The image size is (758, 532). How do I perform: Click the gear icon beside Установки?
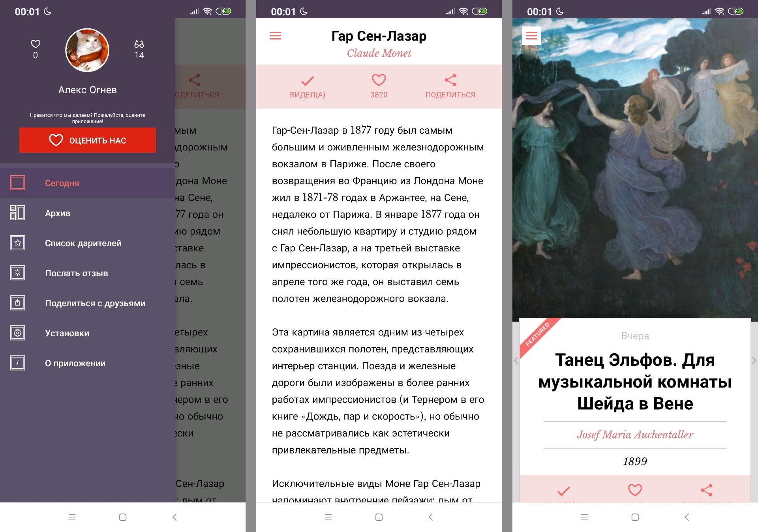pyautogui.click(x=17, y=333)
